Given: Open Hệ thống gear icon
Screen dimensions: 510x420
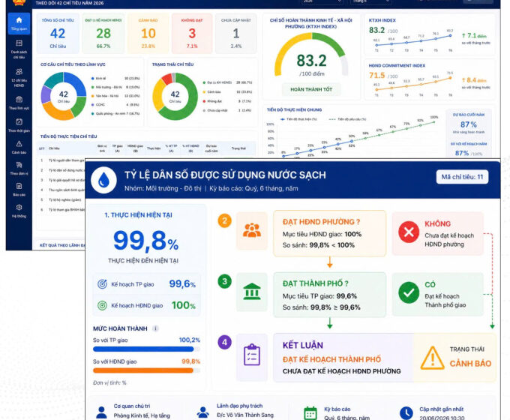Looking at the screenshot, I should pyautogui.click(x=19, y=207).
